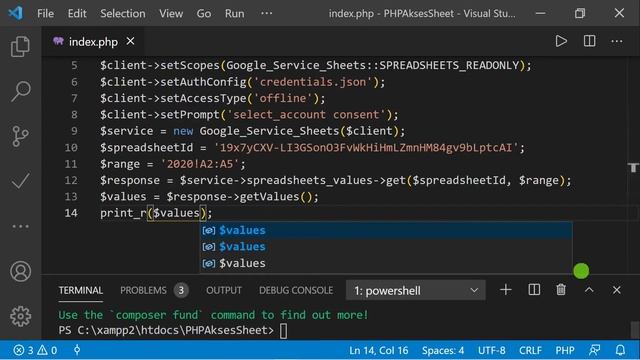
Task: Change line endings via CRLF entry
Action: [530, 350]
